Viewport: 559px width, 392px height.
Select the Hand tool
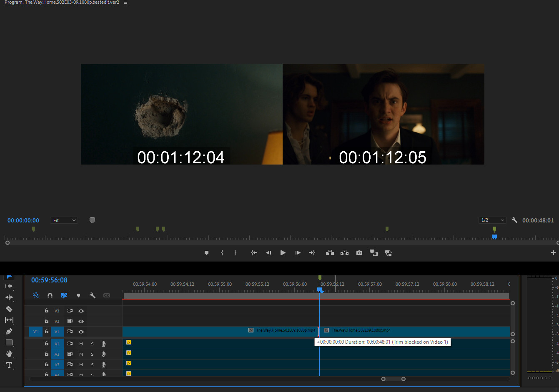coord(9,354)
